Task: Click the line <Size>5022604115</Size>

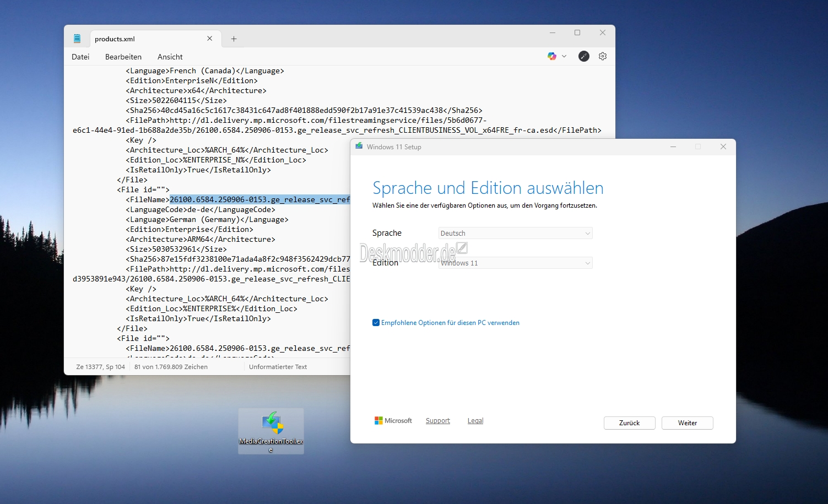Action: 176,100
